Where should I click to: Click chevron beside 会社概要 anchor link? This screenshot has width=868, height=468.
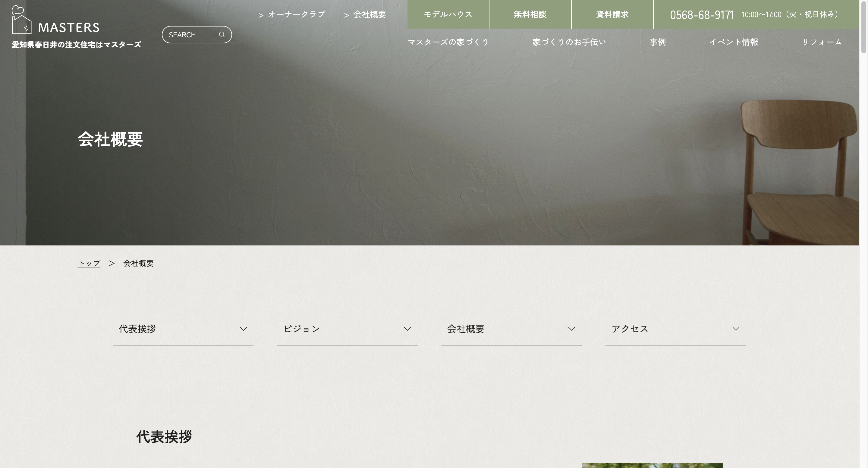[571, 329]
